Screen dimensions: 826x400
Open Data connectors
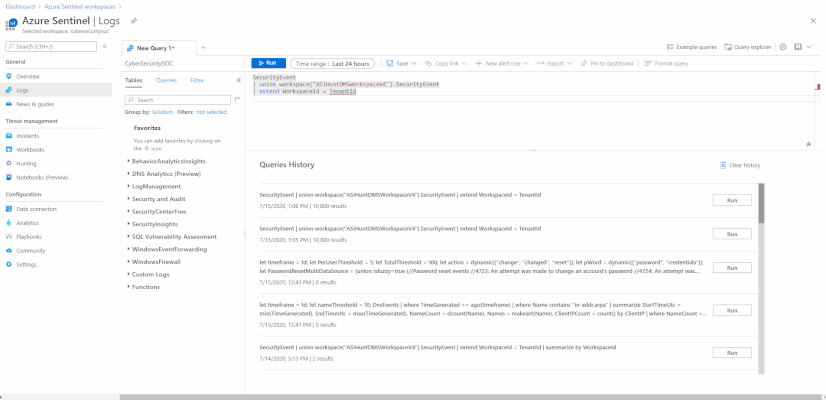click(x=36, y=209)
